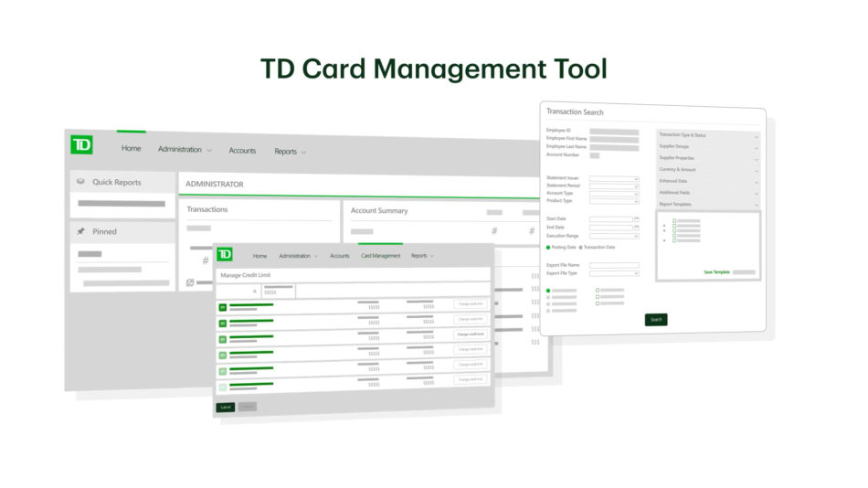The image size is (868, 488).
Task: Click the Quick Reports layers icon
Action: point(80,181)
